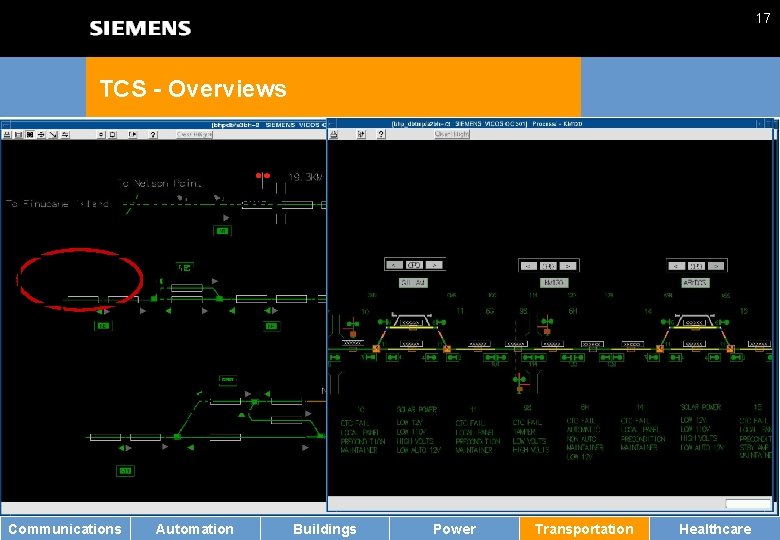
Task: Click Clear Hilight button in the left window
Action: point(194,135)
